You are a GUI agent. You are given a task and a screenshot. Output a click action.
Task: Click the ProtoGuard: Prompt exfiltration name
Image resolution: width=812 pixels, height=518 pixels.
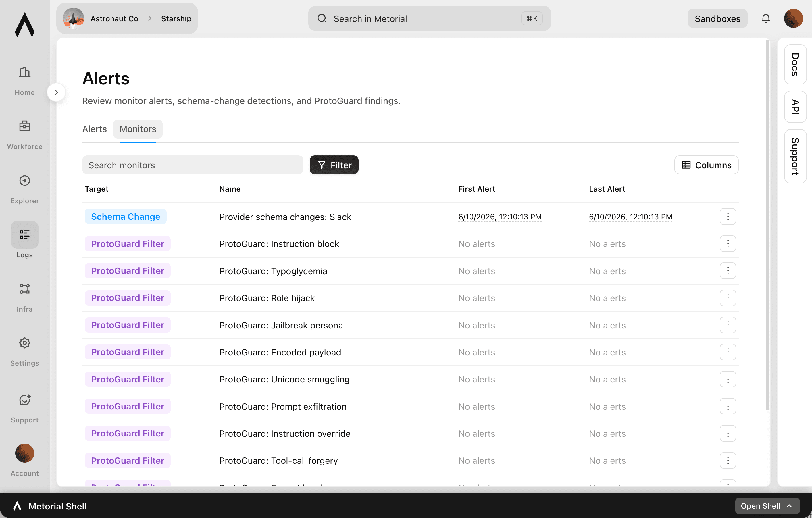(282, 407)
